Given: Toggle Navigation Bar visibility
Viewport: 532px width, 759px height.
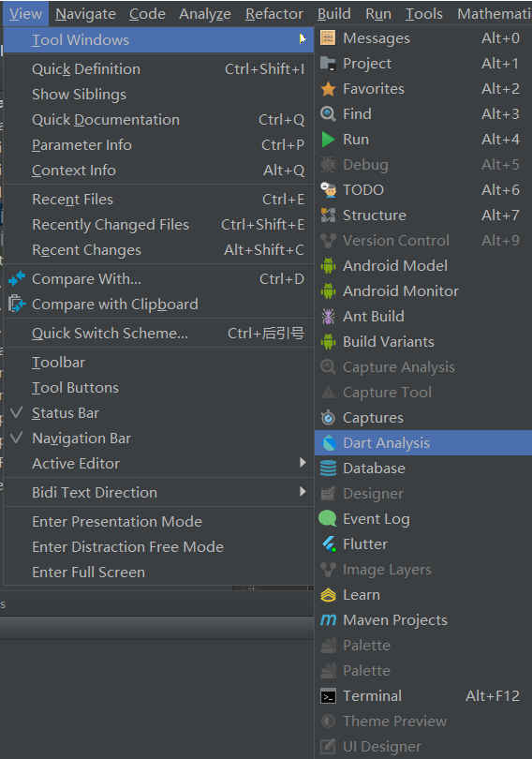Looking at the screenshot, I should [158, 439].
